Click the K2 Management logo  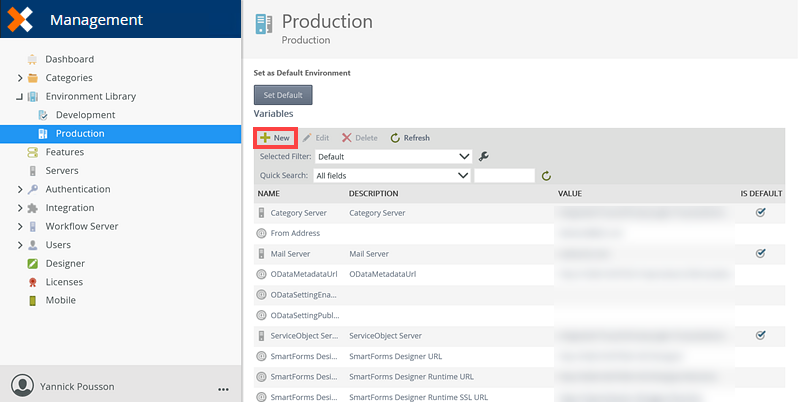pyautogui.click(x=21, y=19)
